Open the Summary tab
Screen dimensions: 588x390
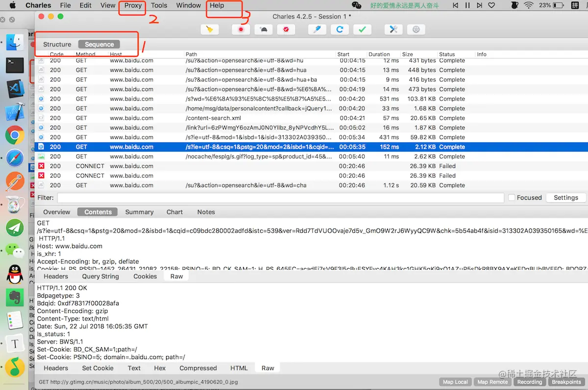click(139, 212)
